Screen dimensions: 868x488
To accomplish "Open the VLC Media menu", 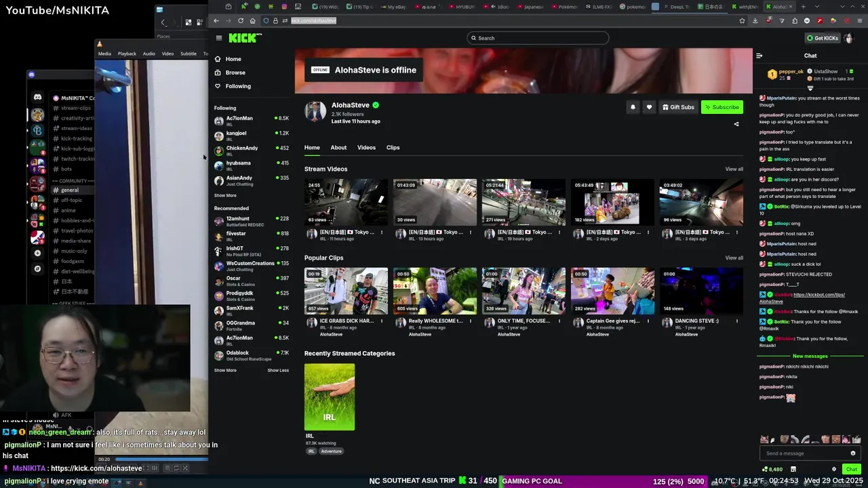I will point(104,54).
